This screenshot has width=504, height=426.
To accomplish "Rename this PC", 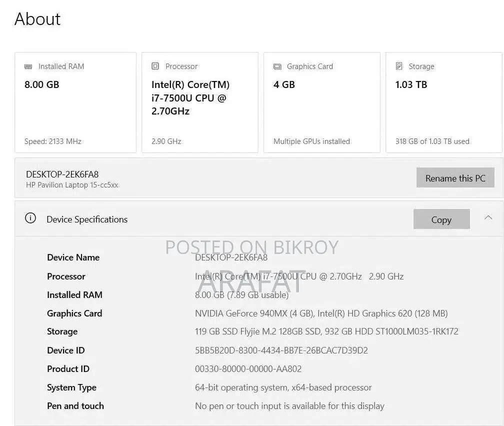I will click(x=455, y=178).
